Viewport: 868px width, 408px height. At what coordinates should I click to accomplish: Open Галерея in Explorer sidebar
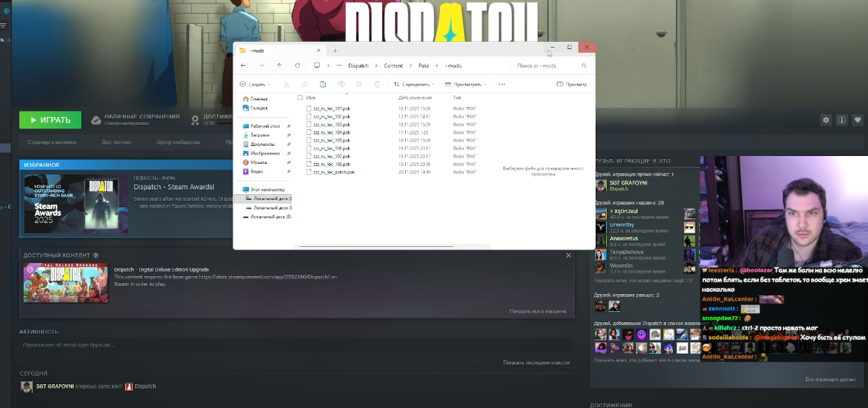point(254,108)
